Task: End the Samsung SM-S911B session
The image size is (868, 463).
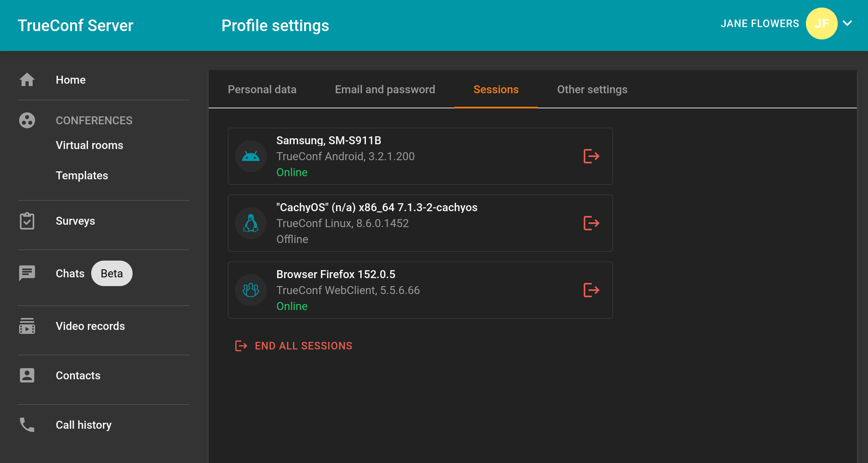Action: [x=591, y=156]
